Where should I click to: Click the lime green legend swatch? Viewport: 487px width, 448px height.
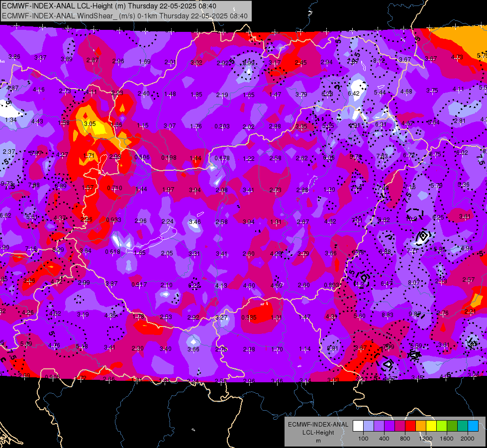(442, 426)
